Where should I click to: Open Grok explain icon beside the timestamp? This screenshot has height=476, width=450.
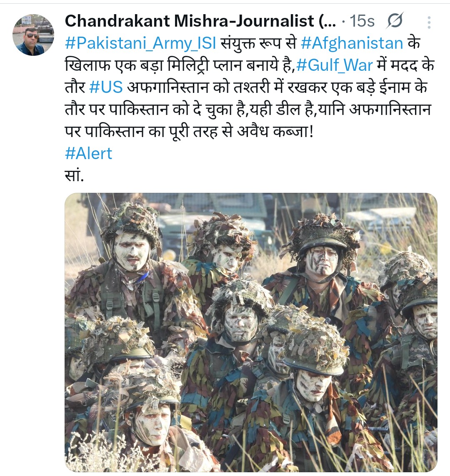[395, 21]
